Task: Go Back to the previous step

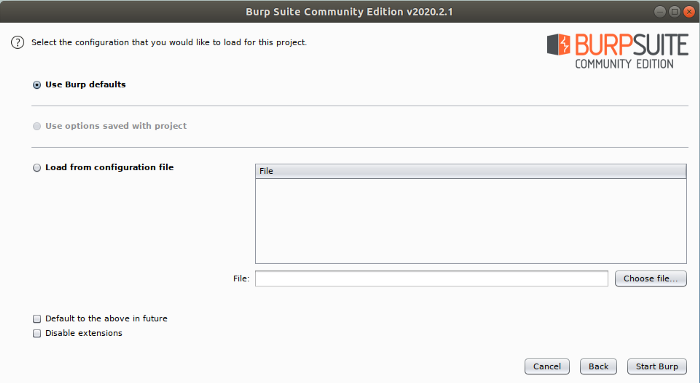Action: pos(598,366)
